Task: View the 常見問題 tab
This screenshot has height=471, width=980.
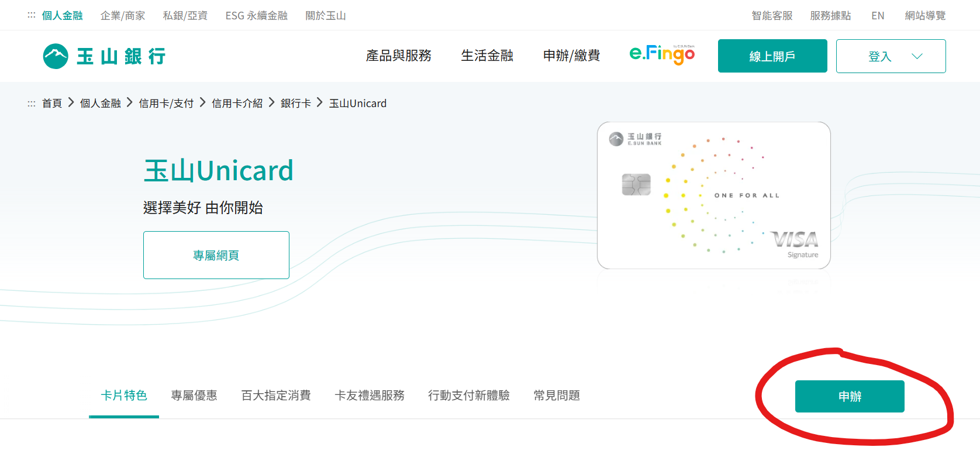Action: coord(557,396)
